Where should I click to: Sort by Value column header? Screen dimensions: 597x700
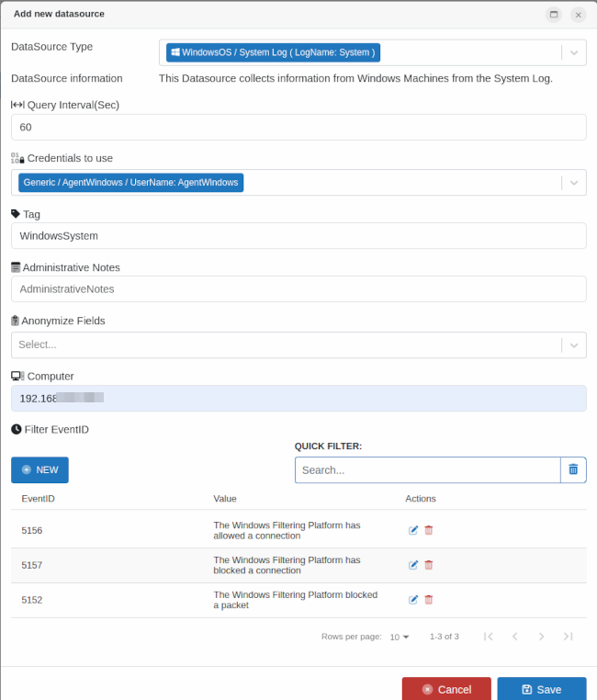(225, 499)
